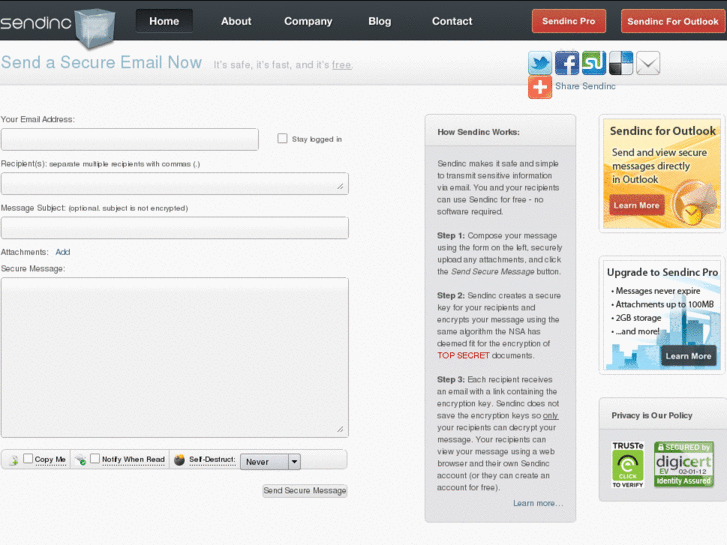Click the 'Attachments up to 100MB' bullet
Image resolution: width=727 pixels, height=545 pixels.
pos(664,304)
